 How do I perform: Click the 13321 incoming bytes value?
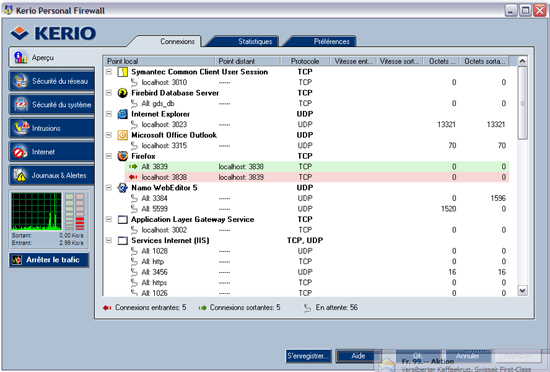pyautogui.click(x=446, y=124)
